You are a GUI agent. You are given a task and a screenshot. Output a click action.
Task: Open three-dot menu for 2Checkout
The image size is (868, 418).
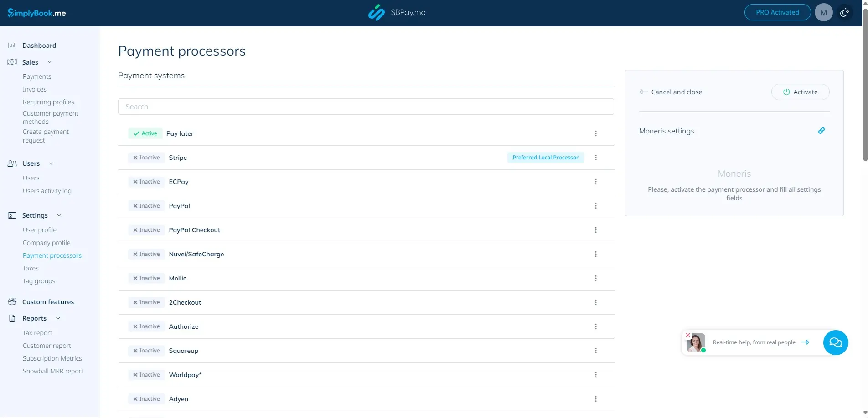click(595, 302)
